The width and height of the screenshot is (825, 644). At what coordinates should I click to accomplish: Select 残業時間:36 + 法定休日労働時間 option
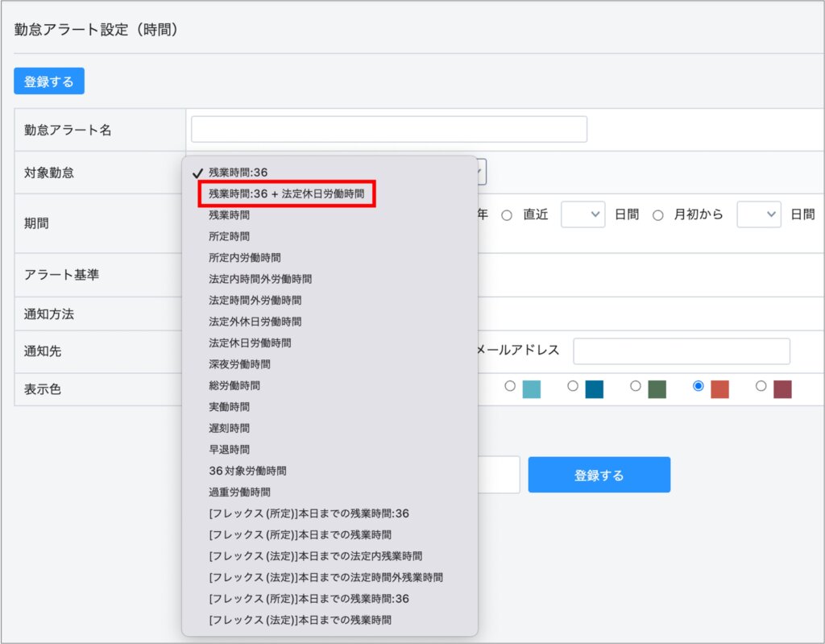[286, 194]
